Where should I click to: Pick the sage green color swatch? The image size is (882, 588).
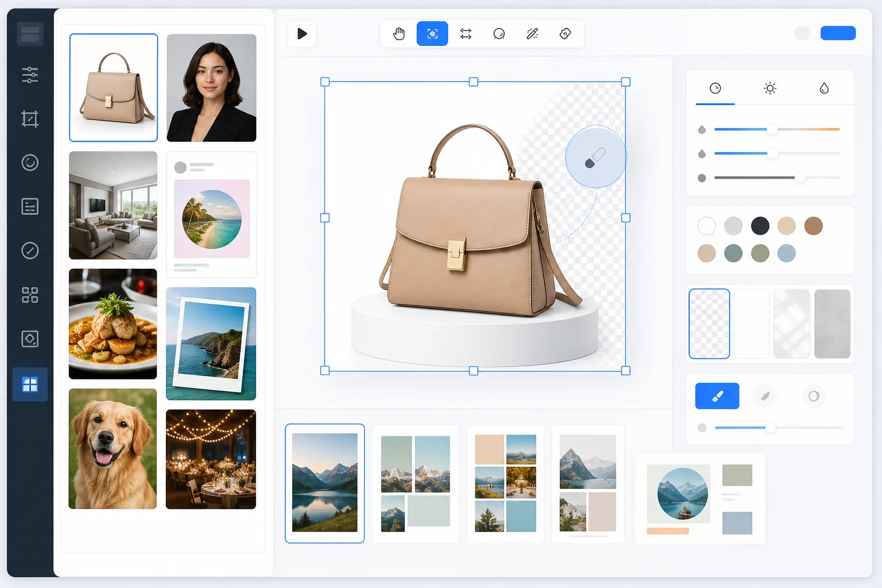(x=760, y=253)
